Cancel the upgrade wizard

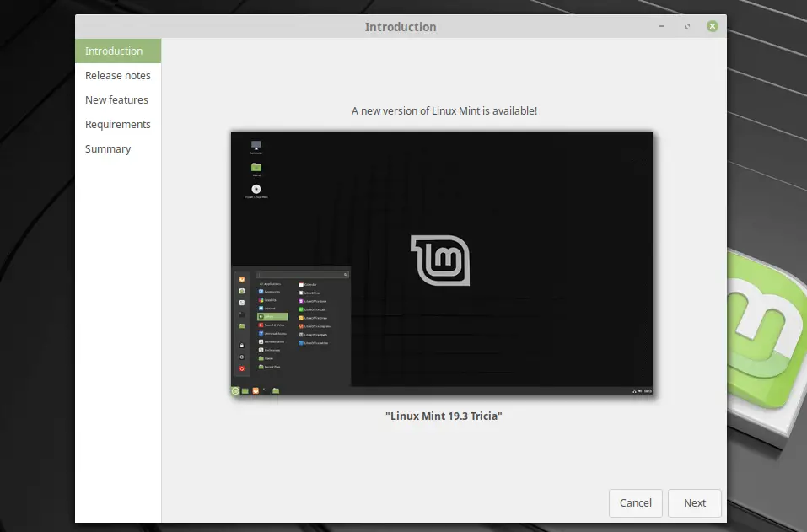coord(635,502)
